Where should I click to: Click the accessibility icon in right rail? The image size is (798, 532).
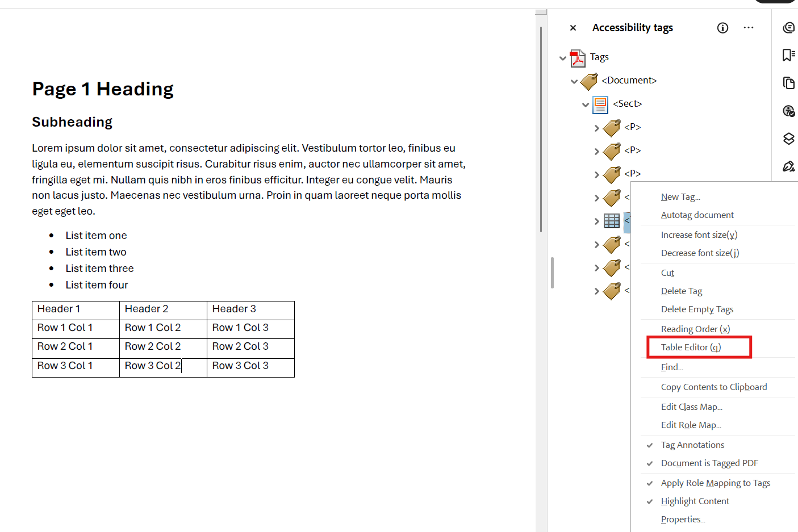[x=788, y=111]
